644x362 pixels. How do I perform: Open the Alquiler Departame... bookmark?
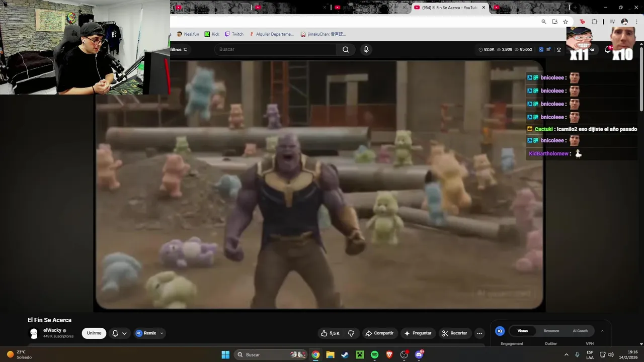click(271, 34)
